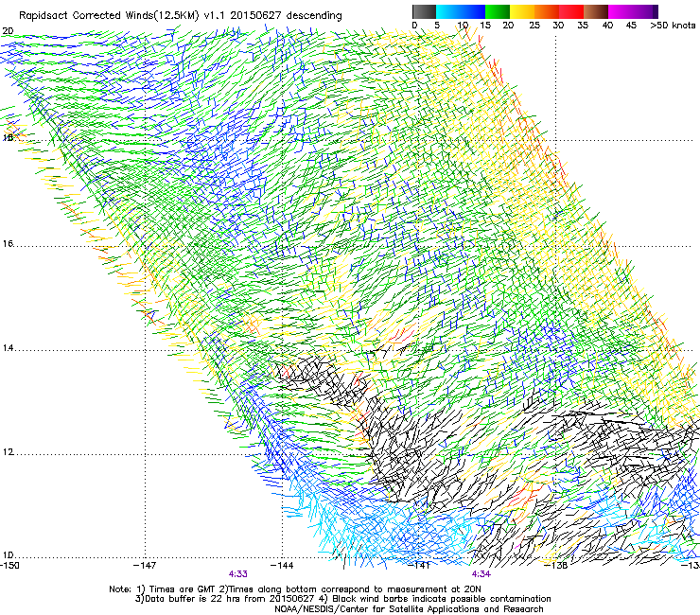Click the green 15-20 knots legend swatch
The height and width of the screenshot is (615, 700).
tap(498, 11)
